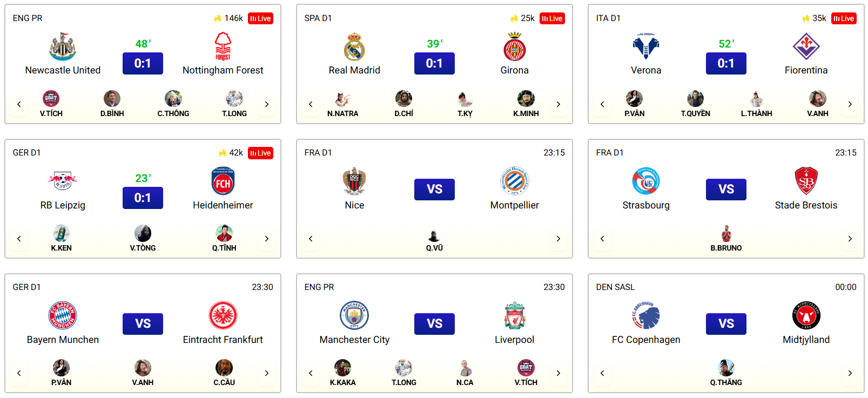Choose commentator V.TÍCH in Newcastle match
This screenshot has width=868, height=398.
pos(51,104)
